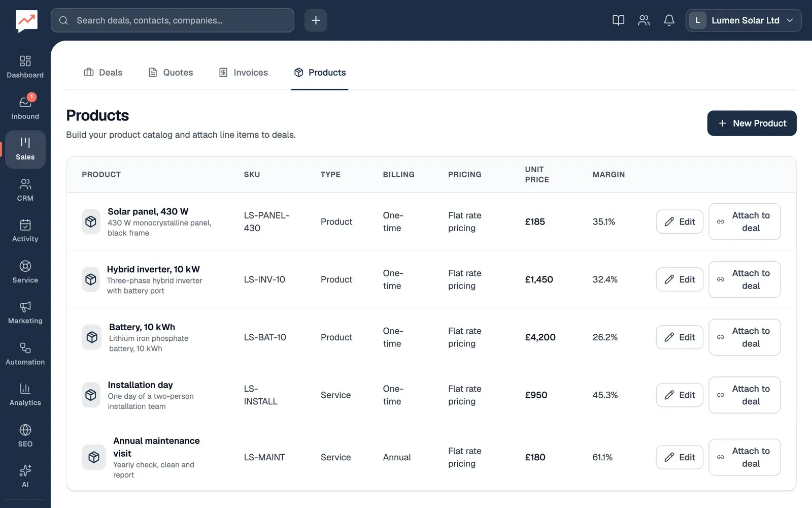Select Sales in the sidebar
Screen dimensions: 812x508
coord(25,149)
